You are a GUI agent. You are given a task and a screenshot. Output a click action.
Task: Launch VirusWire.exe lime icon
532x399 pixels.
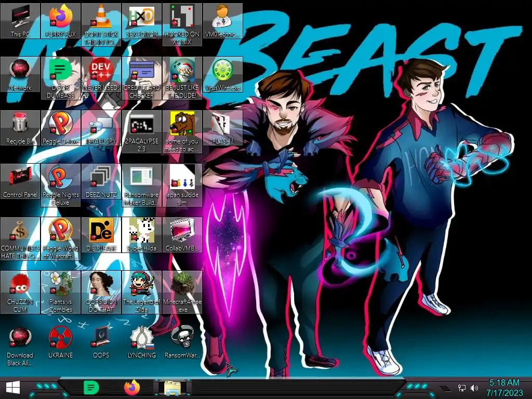click(x=222, y=74)
